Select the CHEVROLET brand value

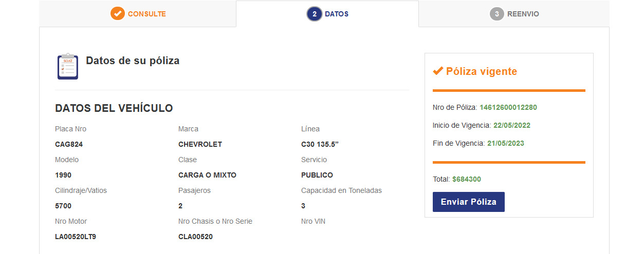(x=200, y=144)
